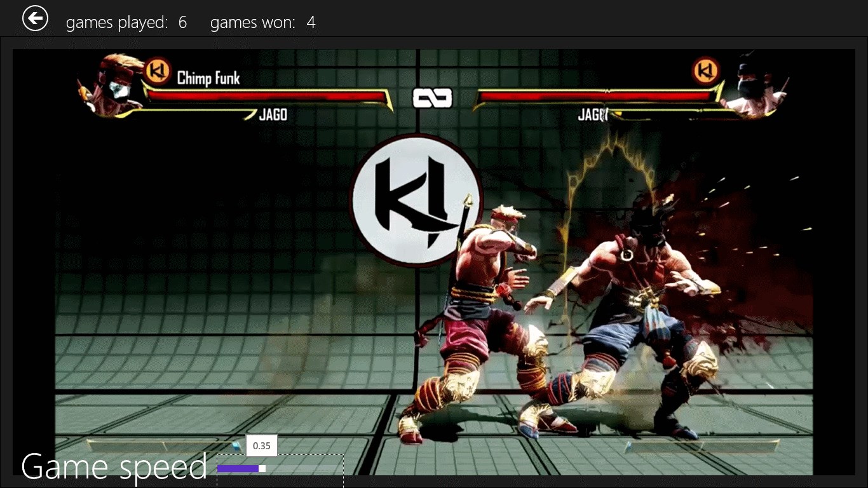Viewport: 868px width, 488px height.
Task: Click the infinity timer icon between health bars
Action: pyautogui.click(x=432, y=98)
